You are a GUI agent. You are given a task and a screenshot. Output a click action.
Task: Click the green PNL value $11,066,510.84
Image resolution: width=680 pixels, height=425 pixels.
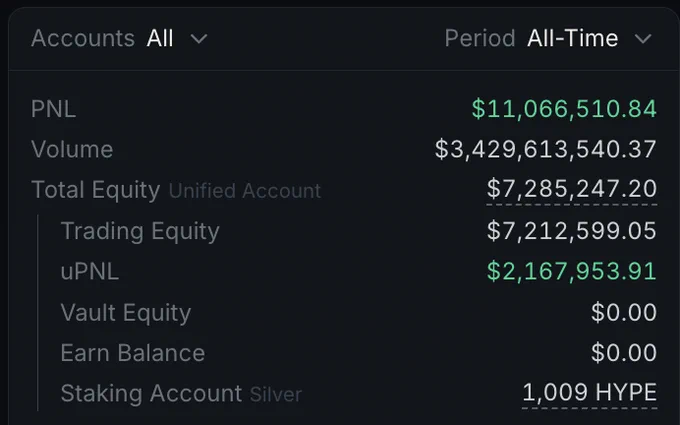[x=564, y=109]
